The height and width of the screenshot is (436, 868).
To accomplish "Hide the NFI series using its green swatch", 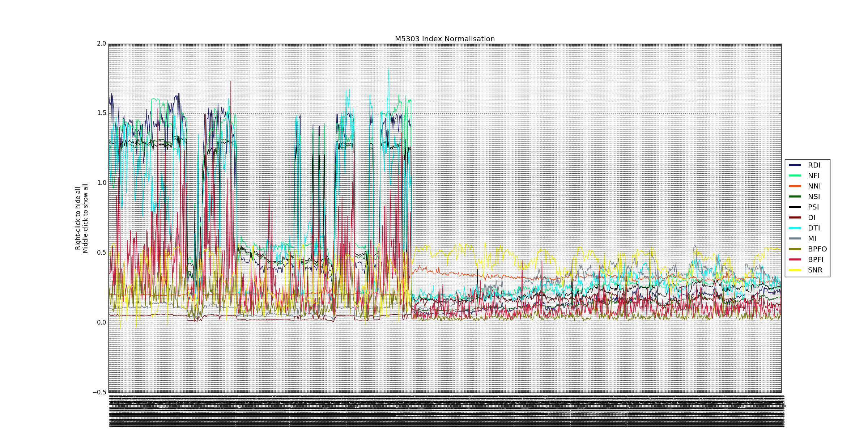I will (x=795, y=175).
